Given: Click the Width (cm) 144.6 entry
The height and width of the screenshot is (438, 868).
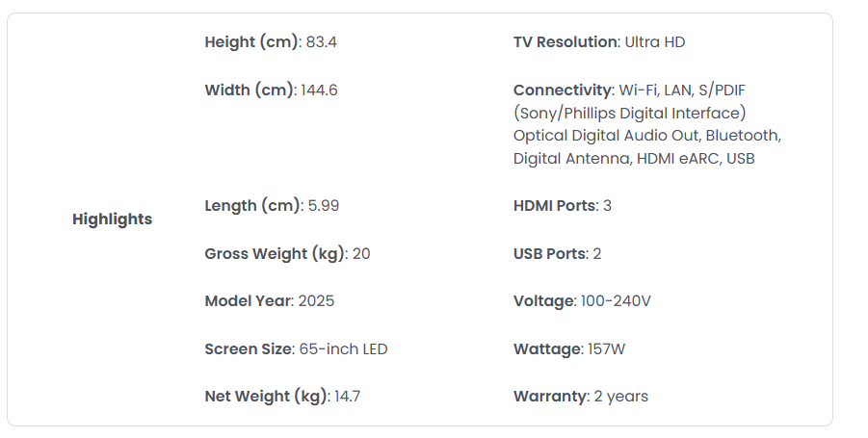Looking at the screenshot, I should click(x=271, y=90).
